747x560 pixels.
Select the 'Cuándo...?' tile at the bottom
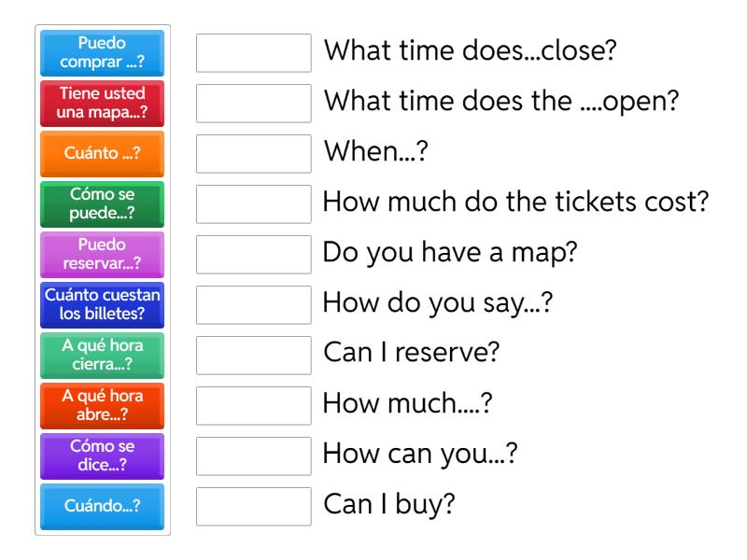[x=103, y=507]
